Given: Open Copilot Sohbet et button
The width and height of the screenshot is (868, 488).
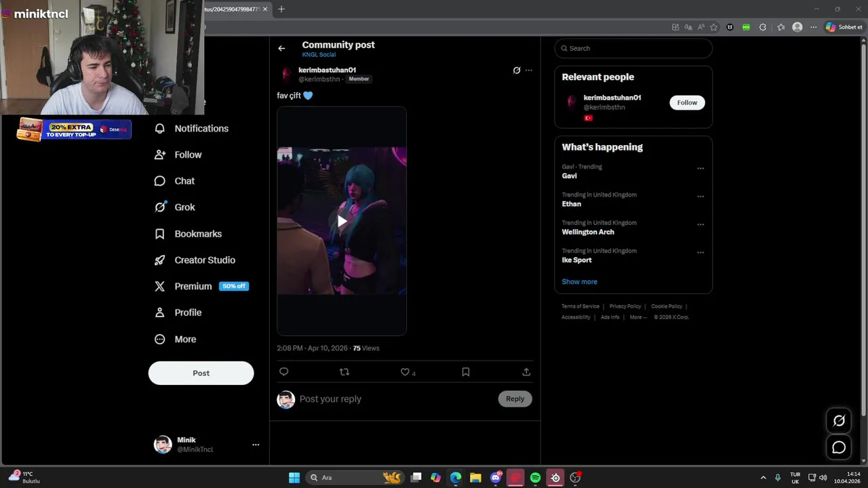Looking at the screenshot, I should [x=844, y=27].
